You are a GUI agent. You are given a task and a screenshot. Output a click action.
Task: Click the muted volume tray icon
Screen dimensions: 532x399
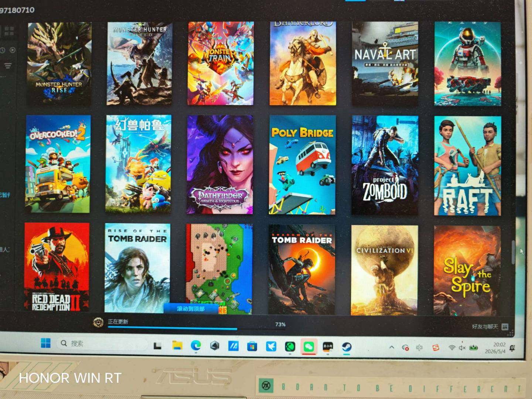click(x=462, y=348)
